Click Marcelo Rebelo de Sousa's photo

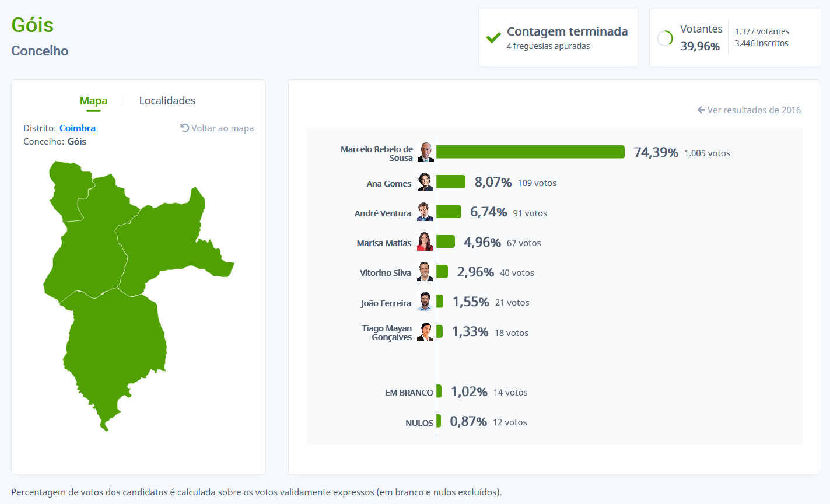(x=426, y=152)
